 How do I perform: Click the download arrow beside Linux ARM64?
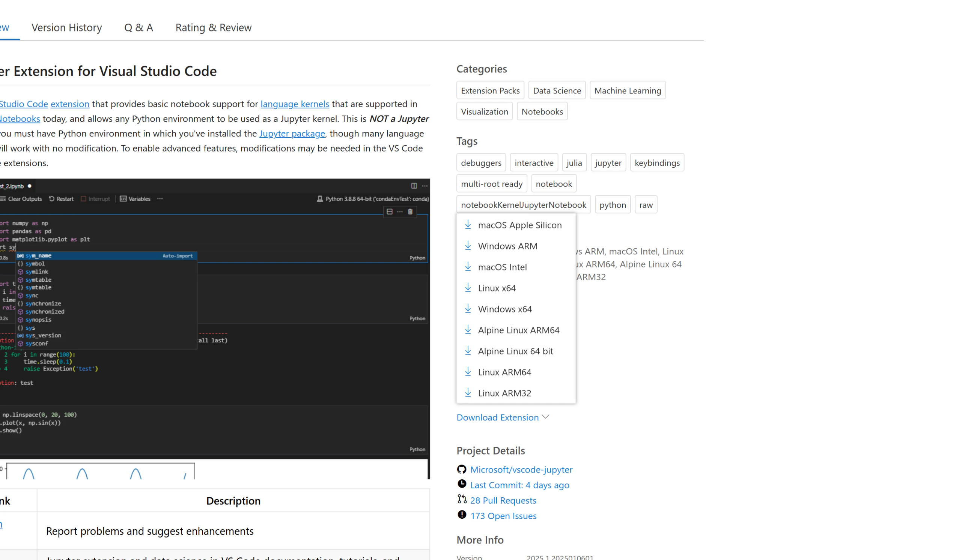click(x=468, y=372)
